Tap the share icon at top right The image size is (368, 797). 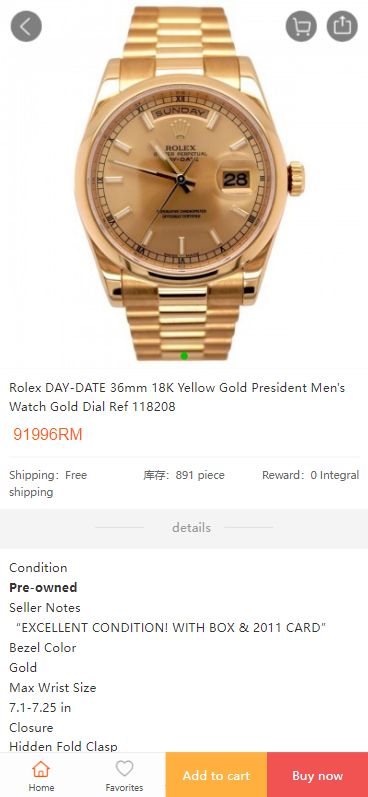(x=342, y=26)
